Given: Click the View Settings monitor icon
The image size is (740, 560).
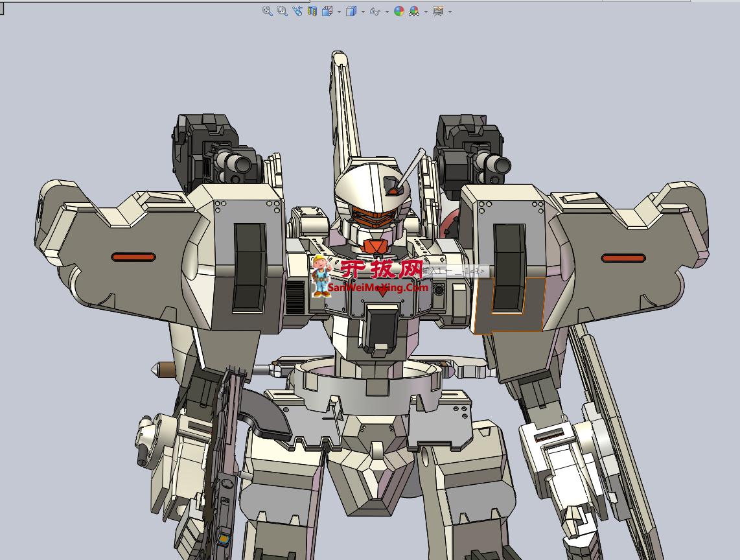Looking at the screenshot, I should click(x=438, y=11).
